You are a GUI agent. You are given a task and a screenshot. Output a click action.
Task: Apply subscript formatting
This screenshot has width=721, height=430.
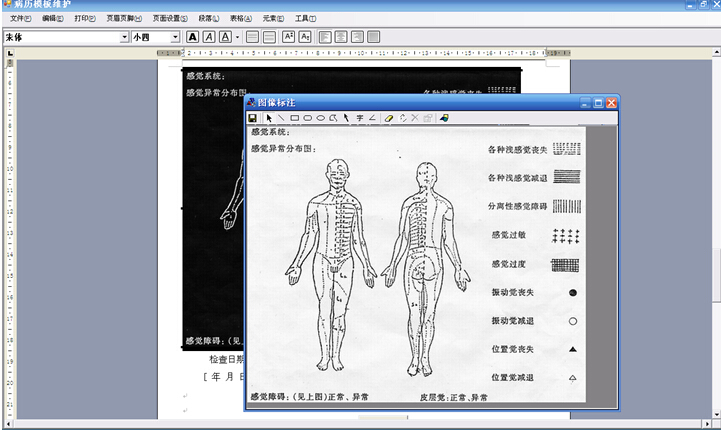pos(305,37)
